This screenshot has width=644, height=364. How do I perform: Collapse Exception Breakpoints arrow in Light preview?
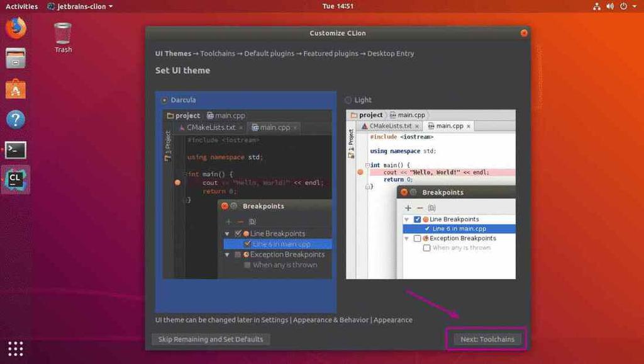[407, 238]
